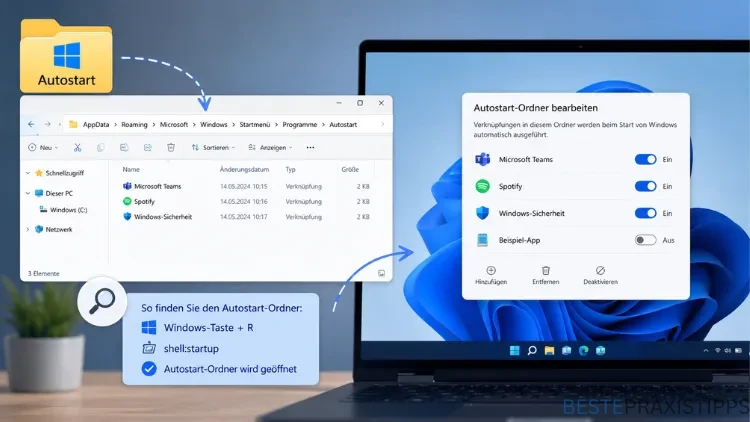
Task: Select Roaming in the address breadcrumb
Action: (134, 124)
